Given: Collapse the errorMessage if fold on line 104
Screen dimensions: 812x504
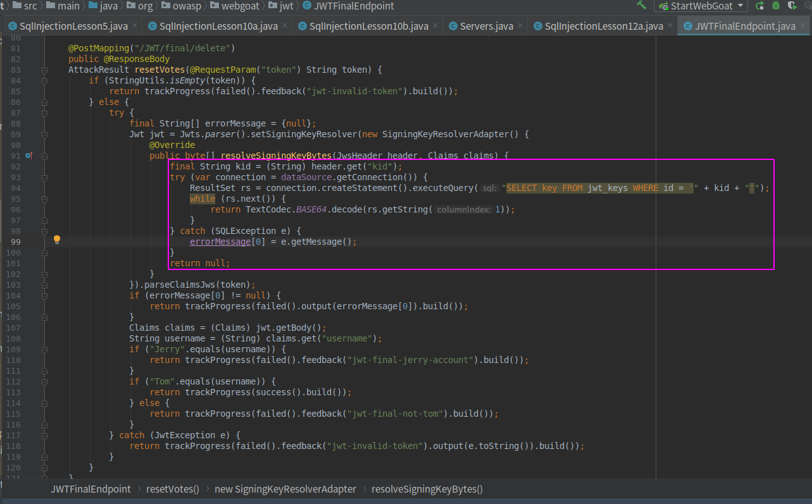Looking at the screenshot, I should tap(44, 295).
